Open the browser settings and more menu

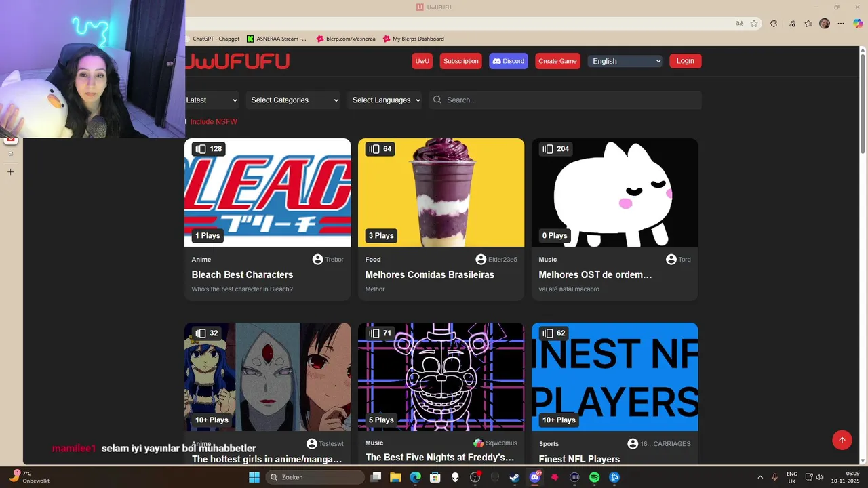tap(841, 23)
